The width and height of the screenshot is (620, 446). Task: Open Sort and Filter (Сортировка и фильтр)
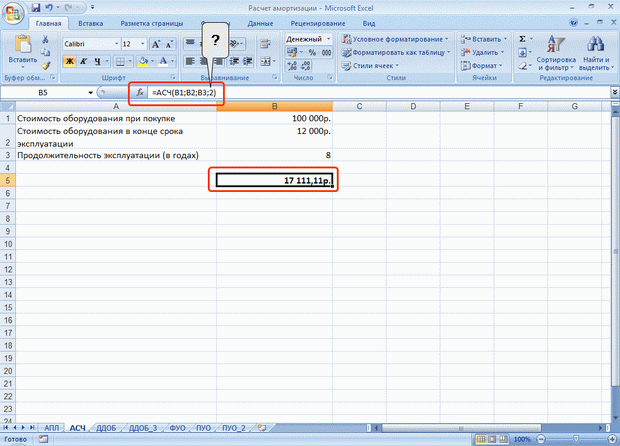[x=556, y=53]
